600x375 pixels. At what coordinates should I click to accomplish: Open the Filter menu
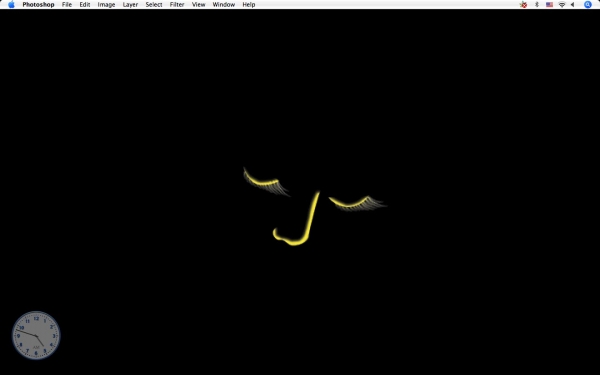pos(177,5)
